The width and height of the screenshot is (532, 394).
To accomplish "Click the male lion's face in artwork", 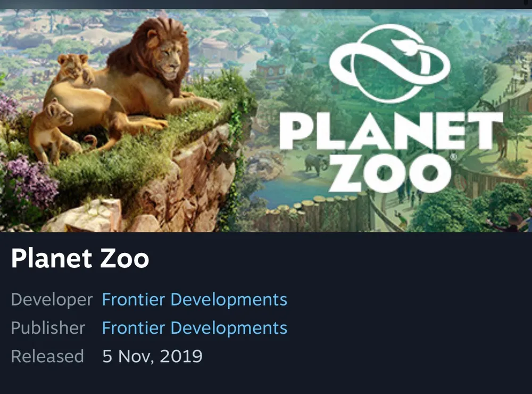I will coord(169,58).
